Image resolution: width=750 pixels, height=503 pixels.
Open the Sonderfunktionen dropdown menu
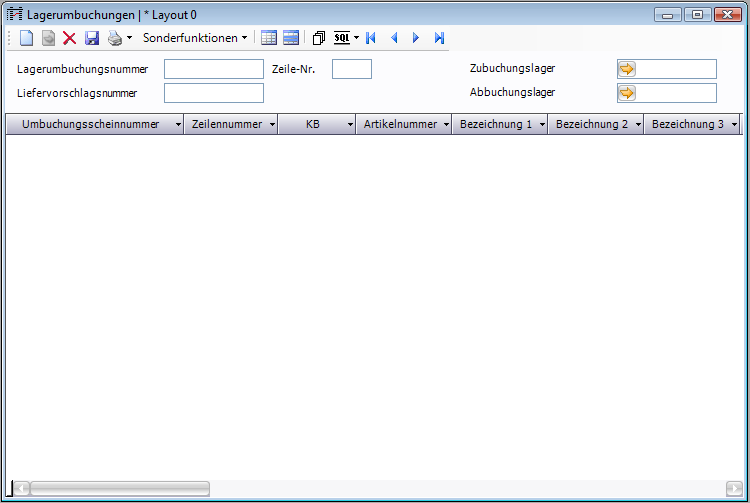(x=195, y=38)
